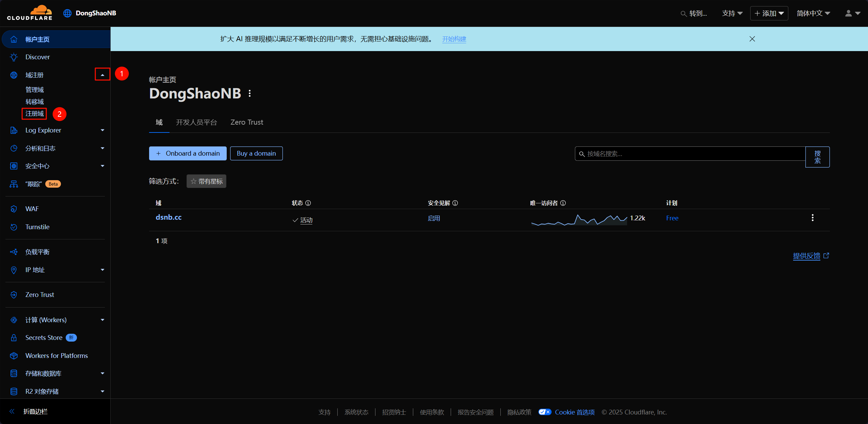Image resolution: width=868 pixels, height=424 pixels.
Task: Open Turnstile sidebar icon
Action: click(x=14, y=227)
